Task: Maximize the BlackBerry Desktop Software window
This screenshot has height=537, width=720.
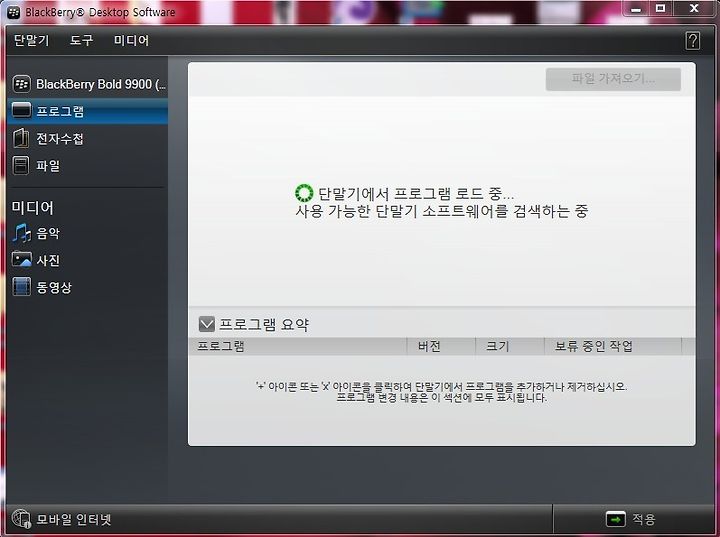Action: (661, 9)
